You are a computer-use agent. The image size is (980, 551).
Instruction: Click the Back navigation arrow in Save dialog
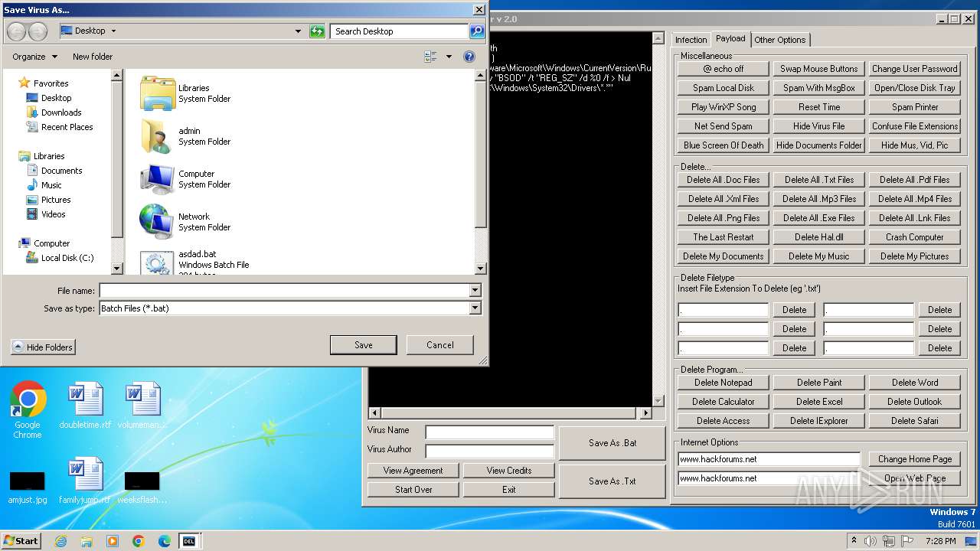(x=16, y=31)
